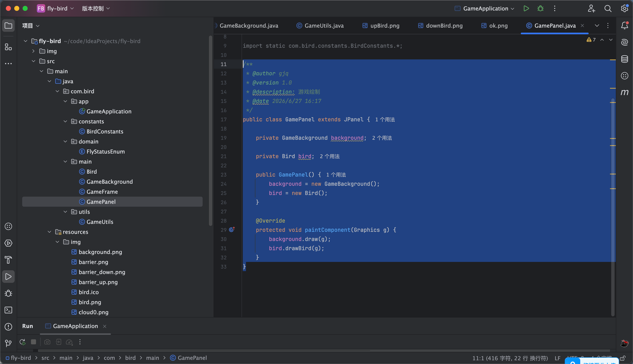
Task: Open the Build hammer tool window
Action: click(8, 260)
